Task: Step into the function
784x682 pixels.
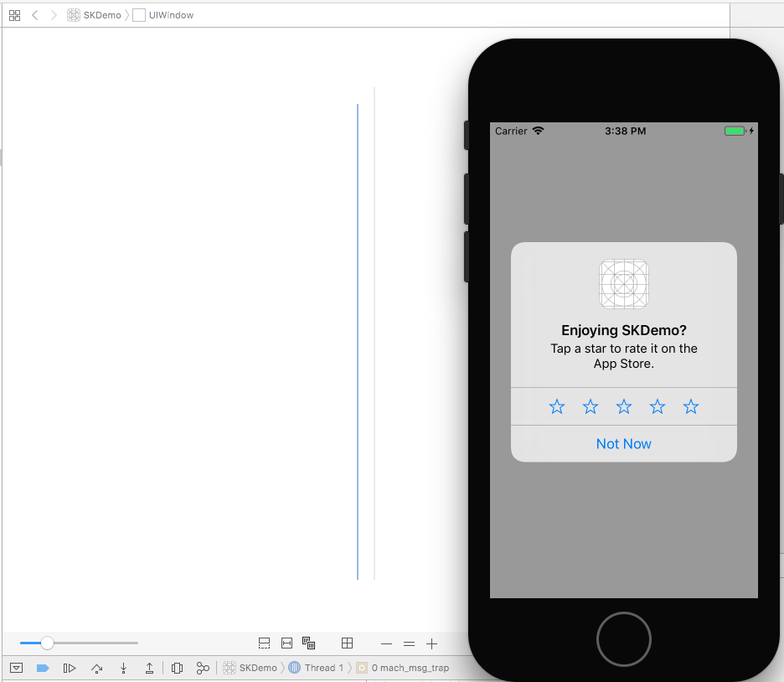Action: 123,668
